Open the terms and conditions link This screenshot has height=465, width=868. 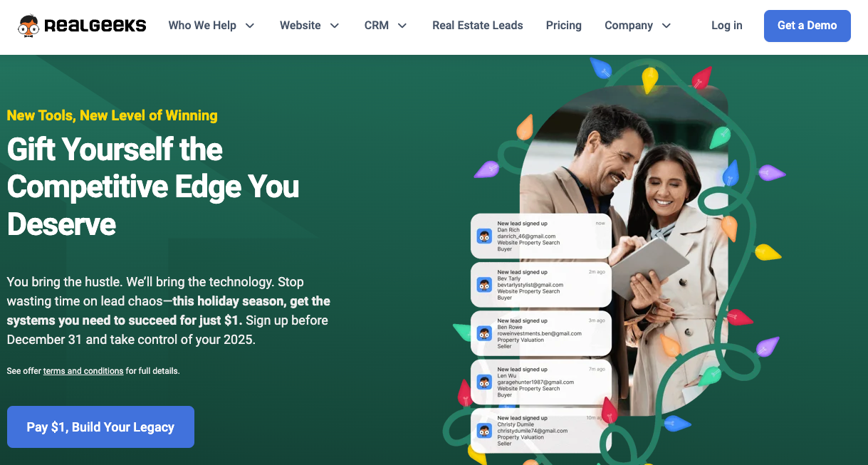tap(83, 371)
